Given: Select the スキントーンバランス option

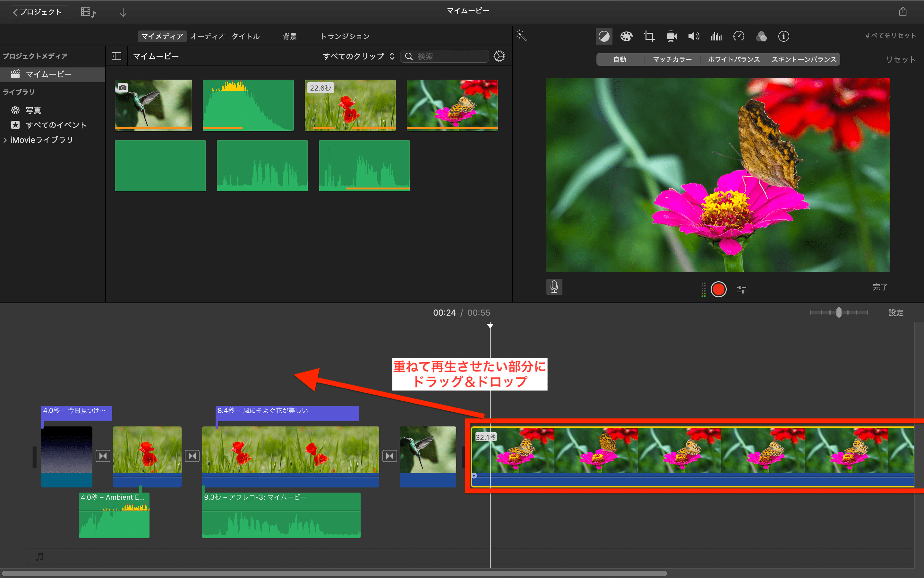Looking at the screenshot, I should click(x=804, y=59).
